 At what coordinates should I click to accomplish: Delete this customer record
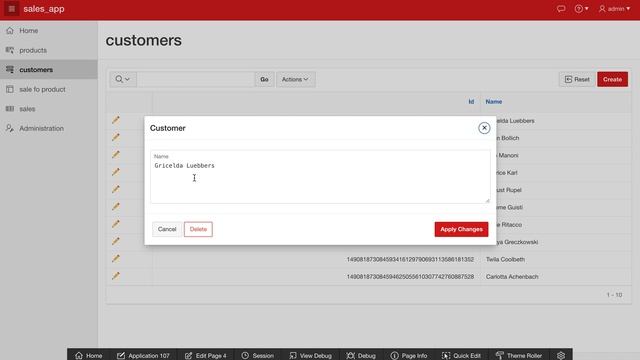coord(198,229)
